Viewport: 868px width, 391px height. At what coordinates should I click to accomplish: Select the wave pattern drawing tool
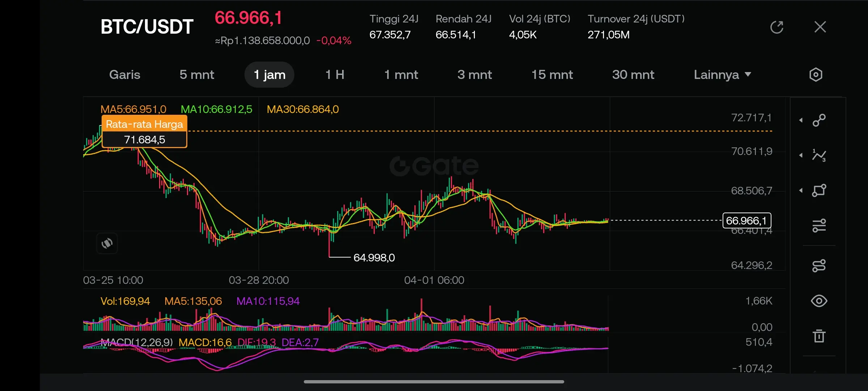coord(819,155)
